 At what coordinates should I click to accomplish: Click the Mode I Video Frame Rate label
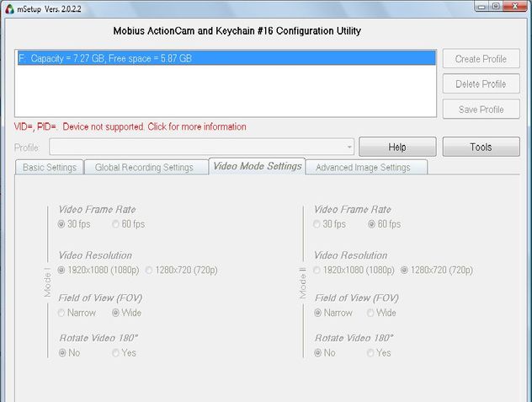97,209
